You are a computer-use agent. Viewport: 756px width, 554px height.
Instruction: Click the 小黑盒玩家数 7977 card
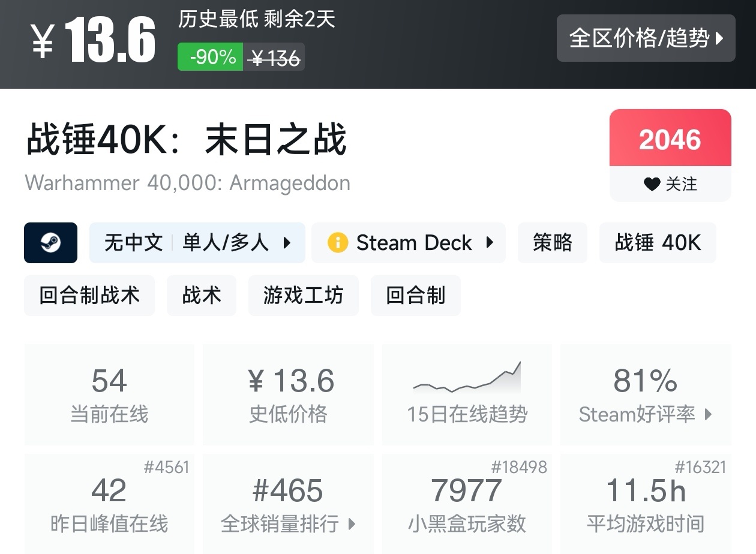[467, 504]
